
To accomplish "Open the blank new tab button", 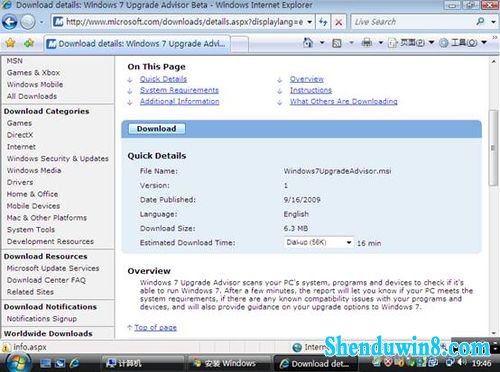I will tap(239, 44).
